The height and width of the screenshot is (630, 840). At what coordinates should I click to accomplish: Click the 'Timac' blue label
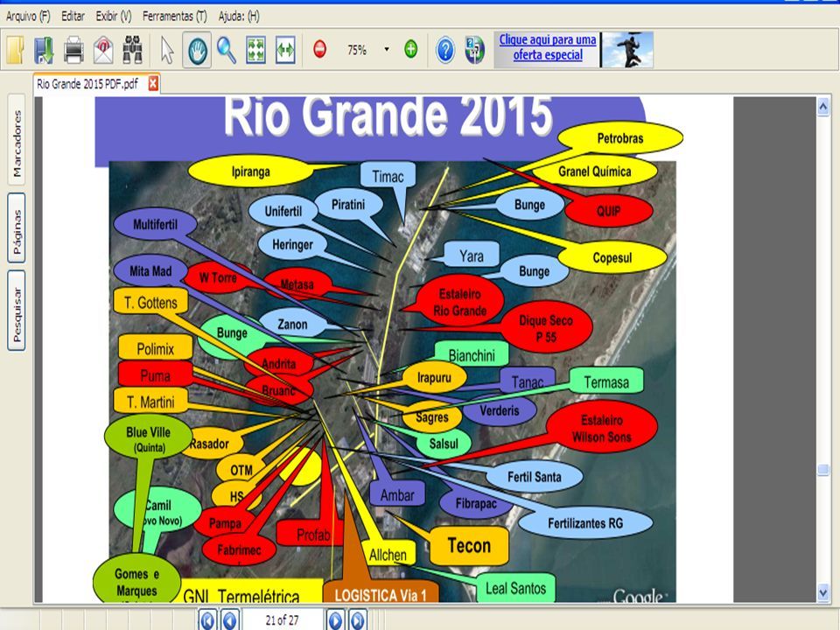pos(388,176)
